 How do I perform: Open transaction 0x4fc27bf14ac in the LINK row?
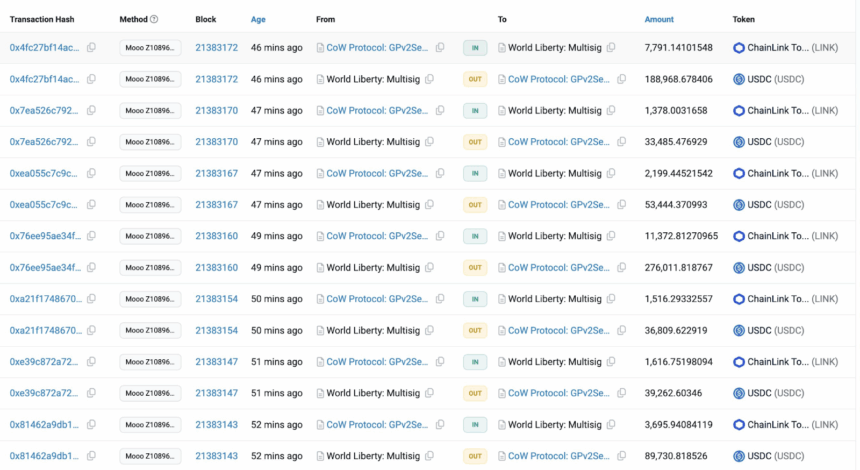point(44,48)
